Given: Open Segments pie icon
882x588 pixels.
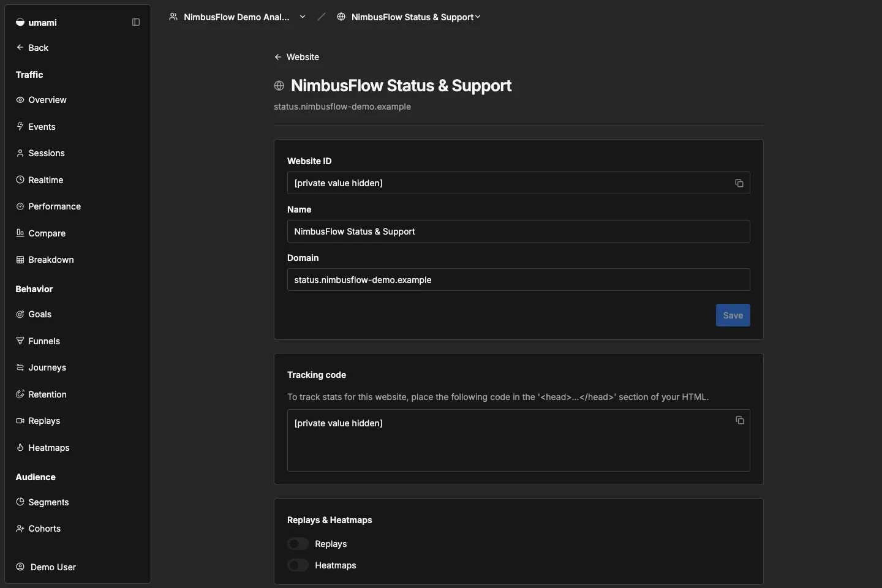Looking at the screenshot, I should [20, 502].
